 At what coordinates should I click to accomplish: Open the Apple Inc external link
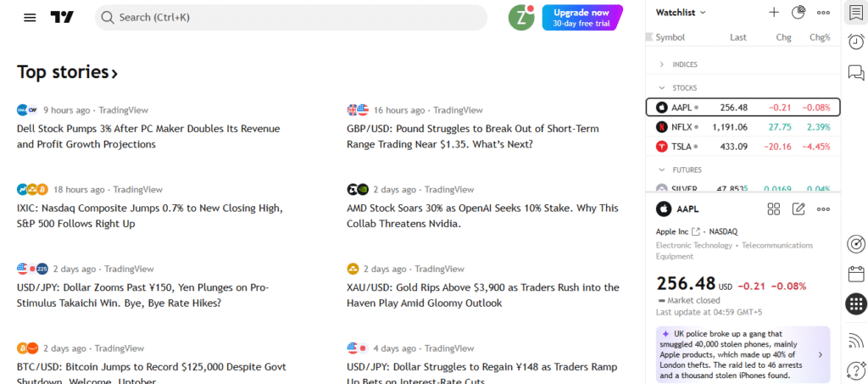click(696, 231)
